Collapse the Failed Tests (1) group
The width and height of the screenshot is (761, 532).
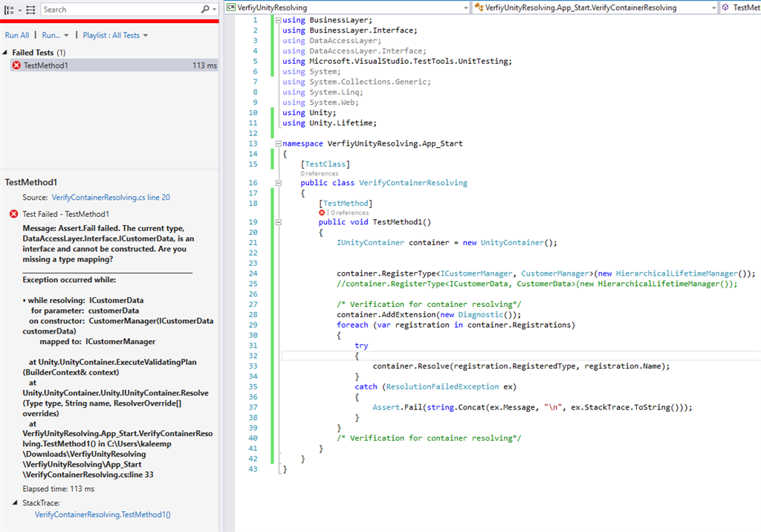(5, 53)
